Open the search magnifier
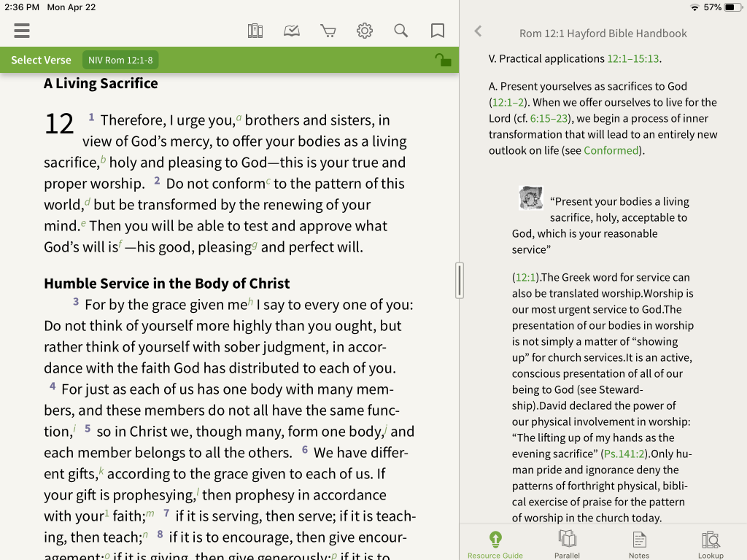The width and height of the screenshot is (747, 560). pos(401,31)
